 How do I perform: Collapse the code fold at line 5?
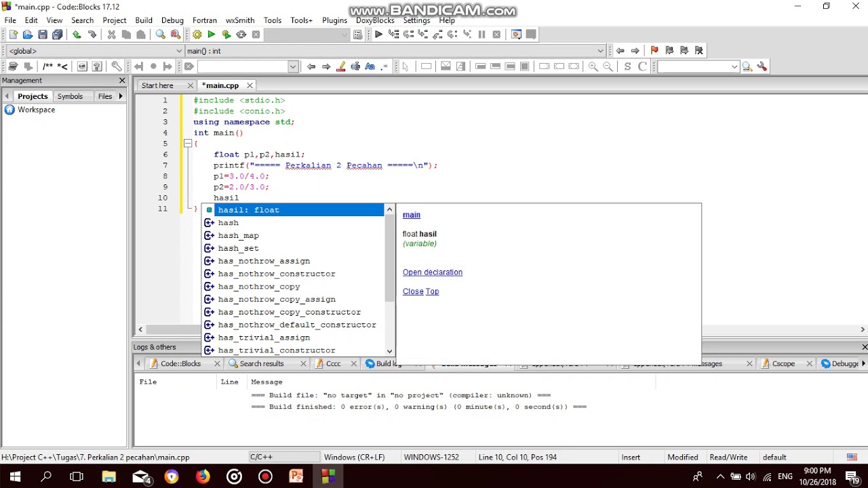(x=188, y=144)
